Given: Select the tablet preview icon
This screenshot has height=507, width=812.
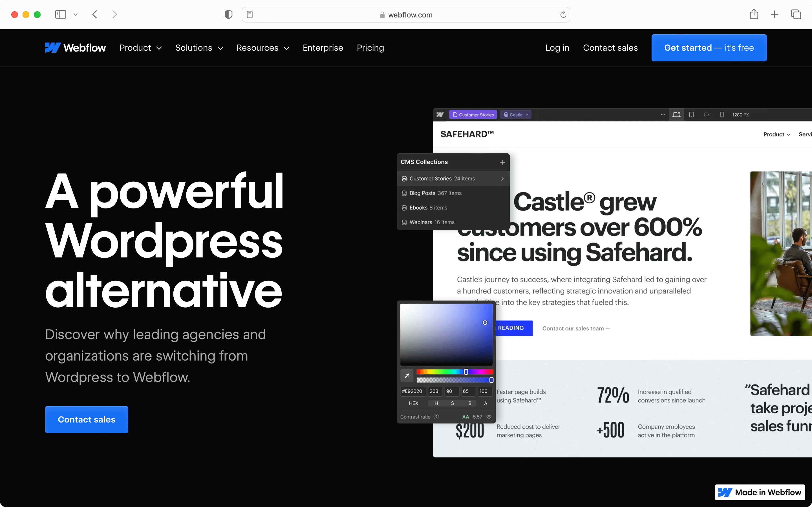Looking at the screenshot, I should (692, 114).
